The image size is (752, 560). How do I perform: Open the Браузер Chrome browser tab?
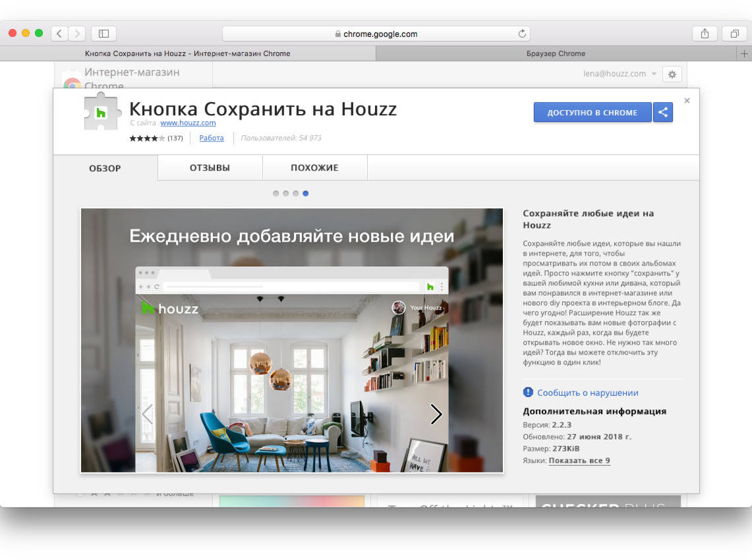[x=557, y=53]
